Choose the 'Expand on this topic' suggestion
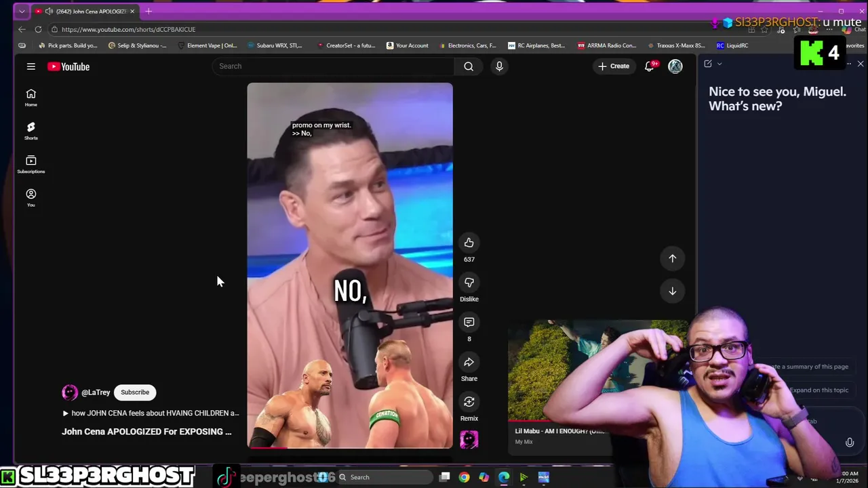The image size is (868, 488). coord(819,390)
